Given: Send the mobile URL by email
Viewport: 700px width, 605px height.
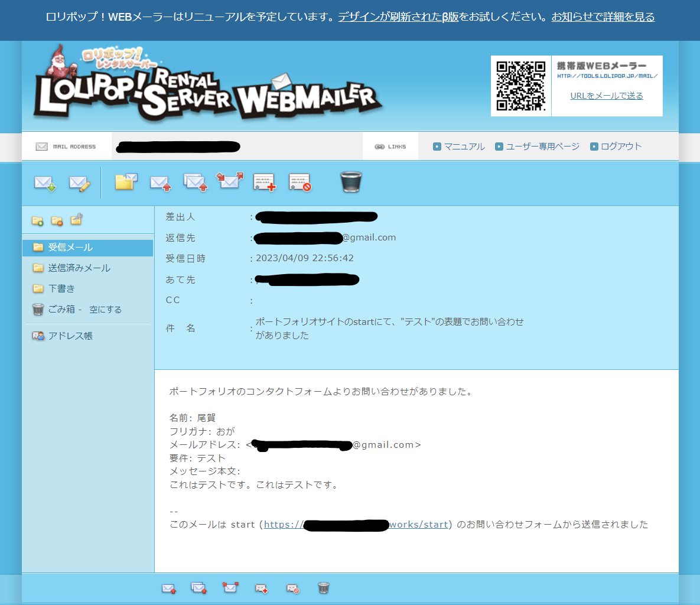Looking at the screenshot, I should (x=607, y=96).
